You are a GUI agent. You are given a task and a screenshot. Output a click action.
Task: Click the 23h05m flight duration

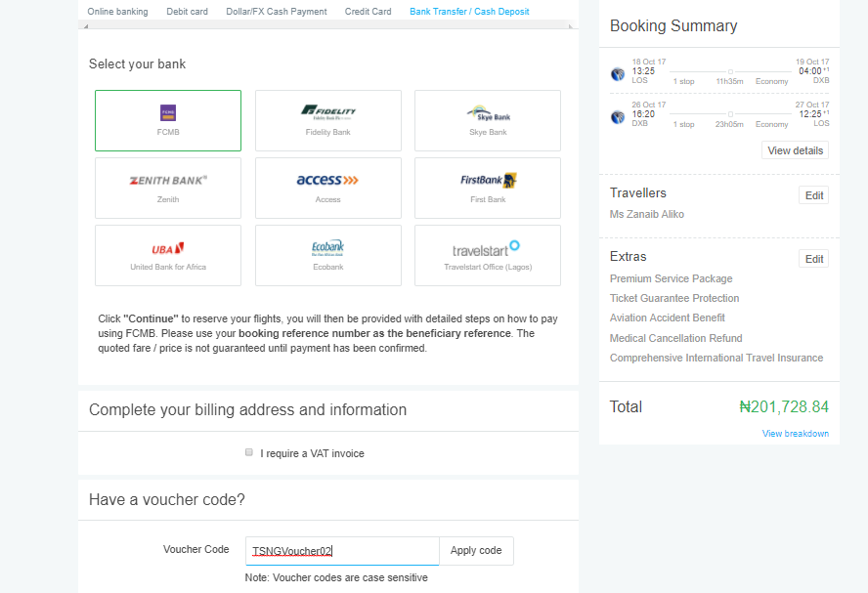[729, 124]
